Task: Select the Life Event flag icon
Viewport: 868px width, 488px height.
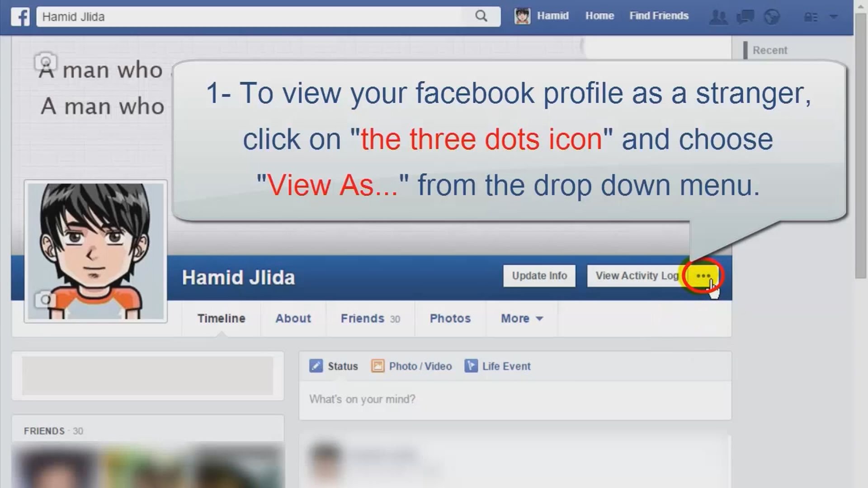Action: (471, 366)
